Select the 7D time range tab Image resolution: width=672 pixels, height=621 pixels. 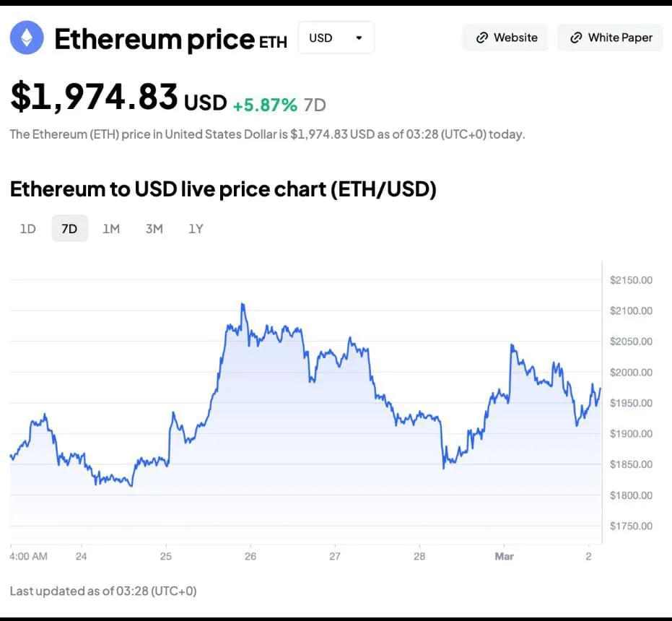coord(69,229)
